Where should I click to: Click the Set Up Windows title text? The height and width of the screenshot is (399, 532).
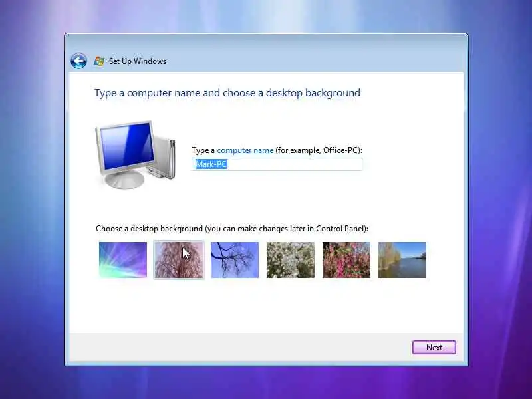[138, 61]
